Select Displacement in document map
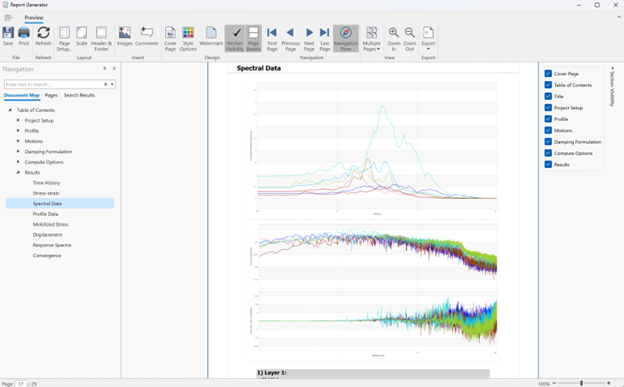The width and height of the screenshot is (624, 387). pyautogui.click(x=47, y=235)
